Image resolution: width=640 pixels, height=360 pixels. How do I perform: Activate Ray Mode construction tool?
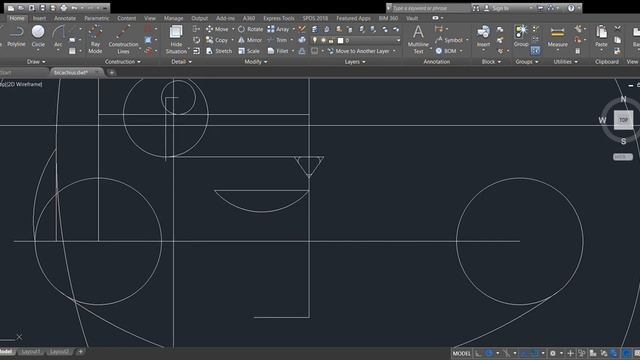(95, 40)
